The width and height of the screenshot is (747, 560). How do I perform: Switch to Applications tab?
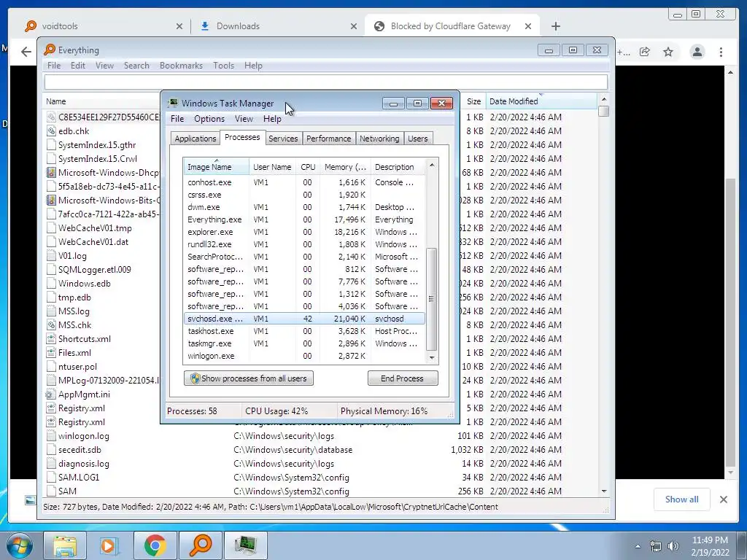(x=196, y=139)
